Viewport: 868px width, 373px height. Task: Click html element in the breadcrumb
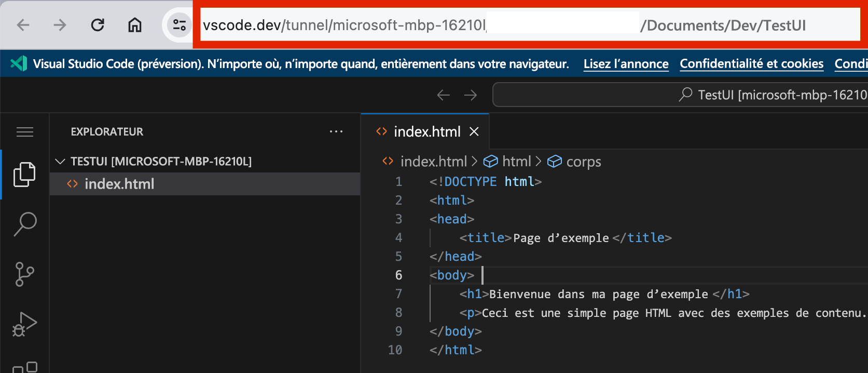(x=517, y=162)
